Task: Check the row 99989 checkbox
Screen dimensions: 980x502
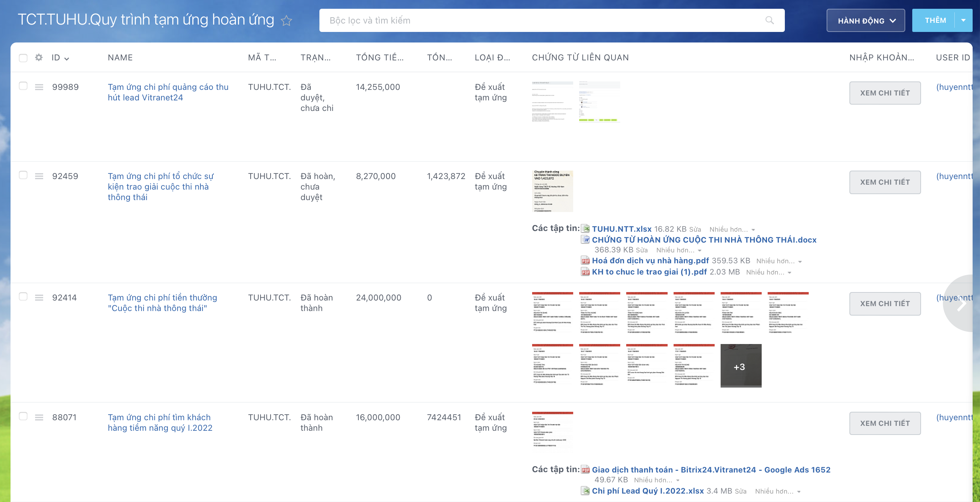Action: (x=23, y=86)
